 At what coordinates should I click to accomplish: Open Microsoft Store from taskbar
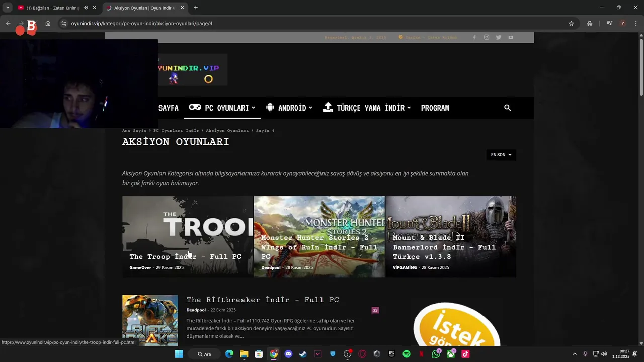point(259,354)
